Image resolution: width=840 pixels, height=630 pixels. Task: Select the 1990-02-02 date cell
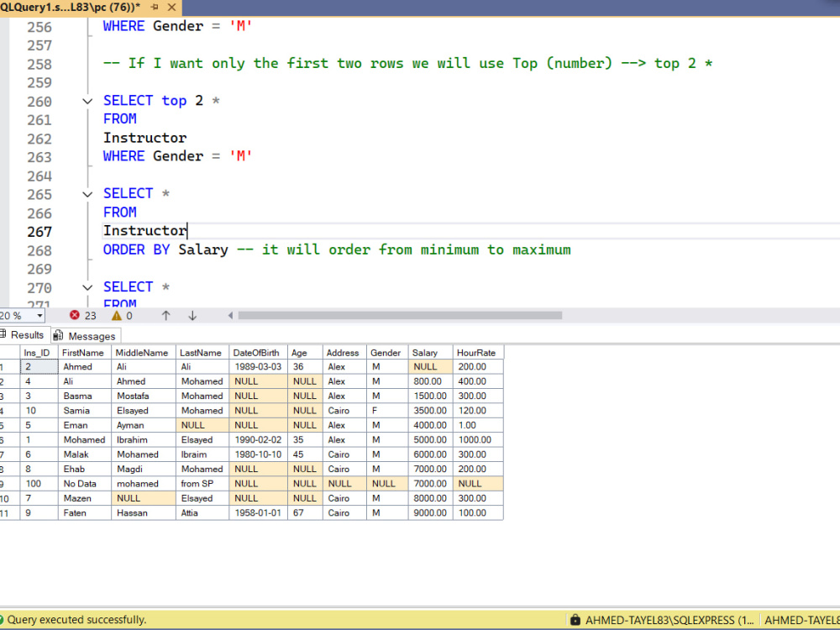tap(258, 440)
